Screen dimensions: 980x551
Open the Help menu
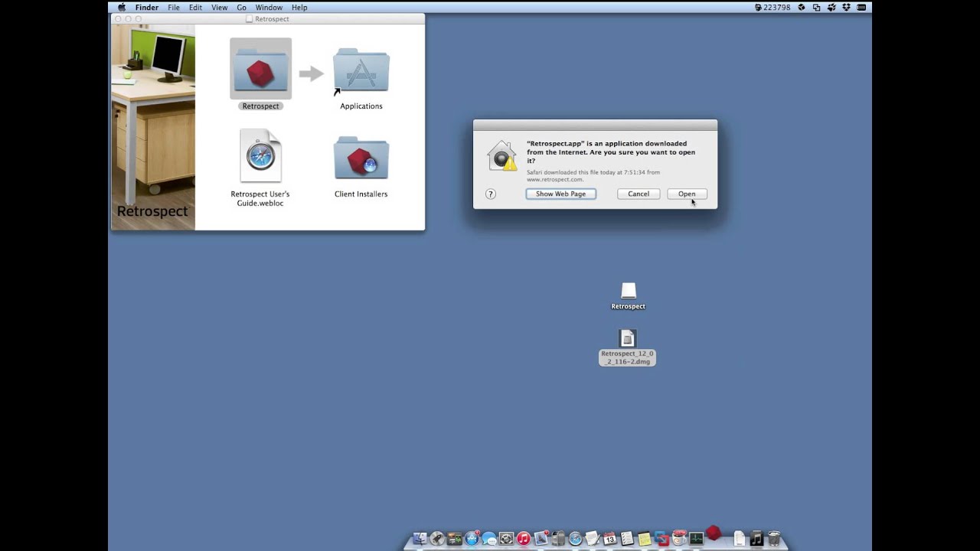tap(299, 7)
